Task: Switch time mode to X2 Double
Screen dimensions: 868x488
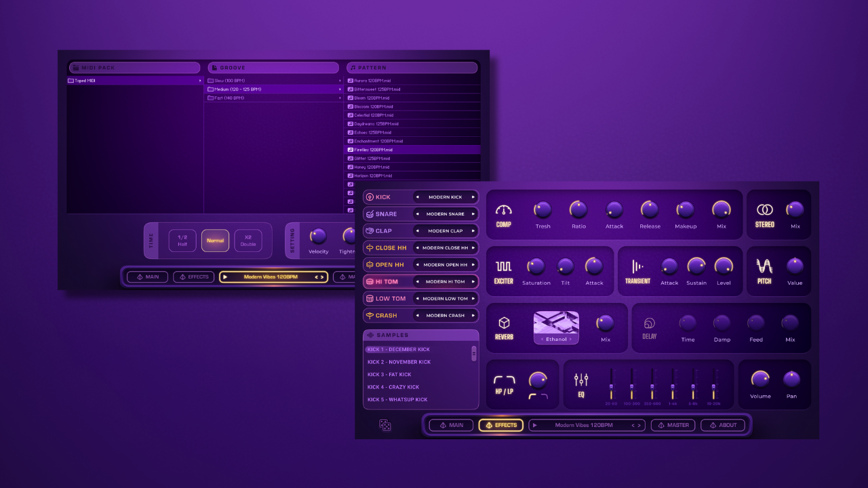Action: 248,240
